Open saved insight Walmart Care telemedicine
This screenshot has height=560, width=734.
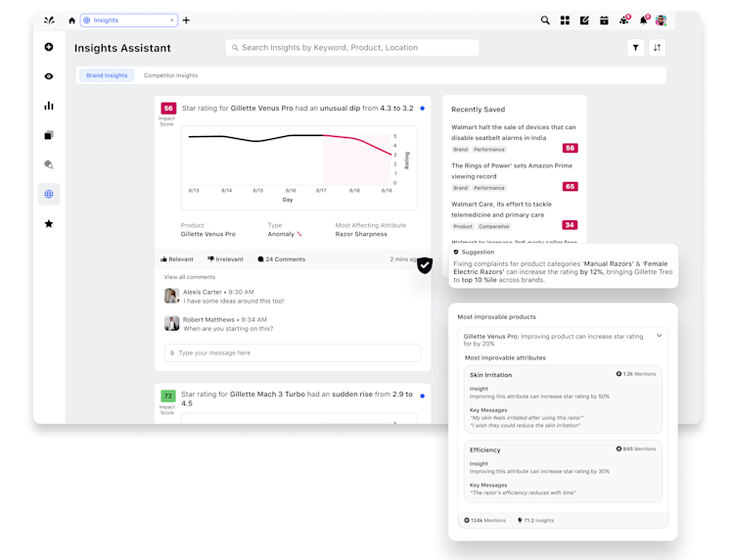click(x=501, y=210)
